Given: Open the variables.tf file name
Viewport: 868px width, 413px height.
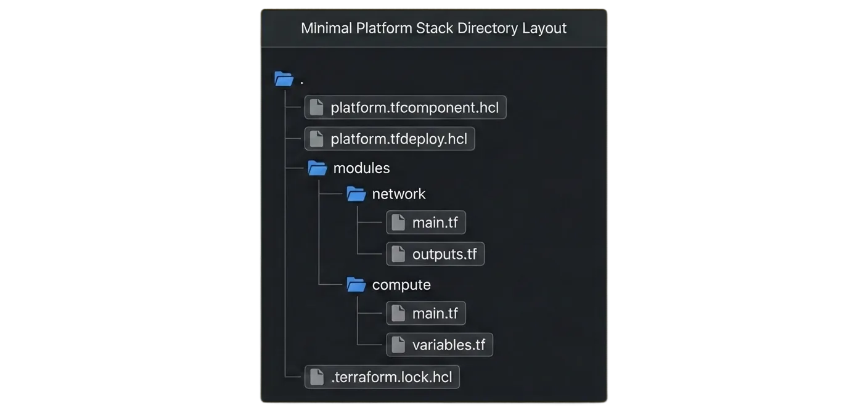Looking at the screenshot, I should (x=449, y=345).
